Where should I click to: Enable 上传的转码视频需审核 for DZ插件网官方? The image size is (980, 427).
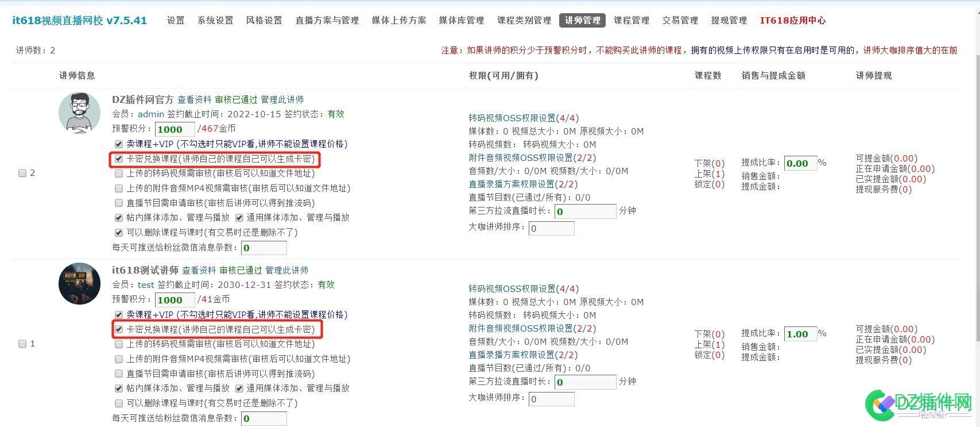pos(119,173)
